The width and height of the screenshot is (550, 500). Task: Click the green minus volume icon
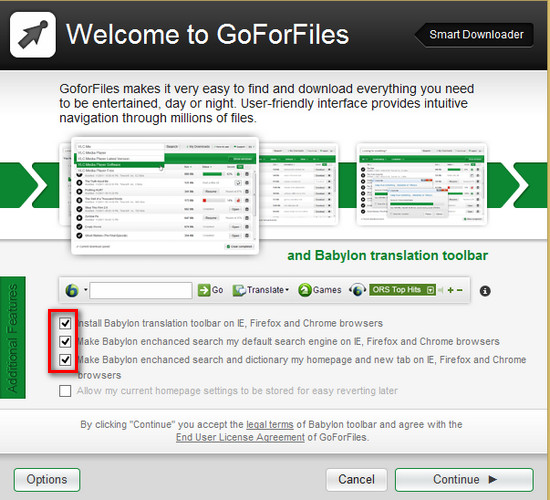[460, 290]
